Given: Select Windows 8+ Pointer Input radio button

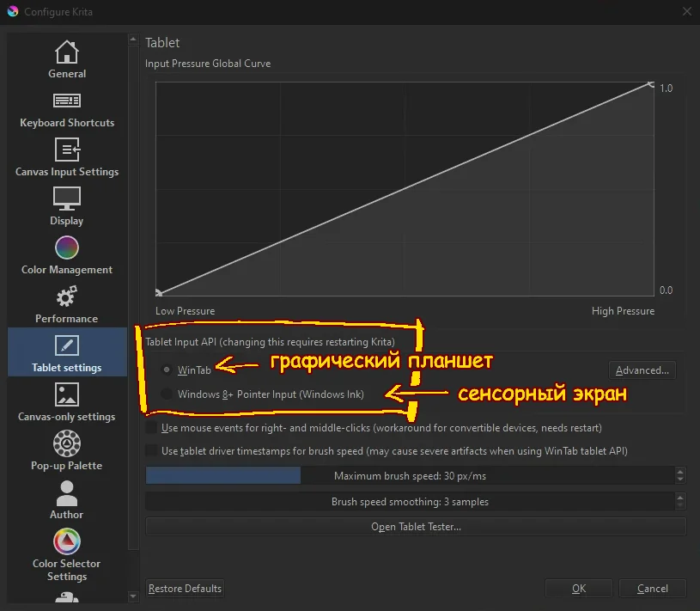Looking at the screenshot, I should click(x=167, y=394).
